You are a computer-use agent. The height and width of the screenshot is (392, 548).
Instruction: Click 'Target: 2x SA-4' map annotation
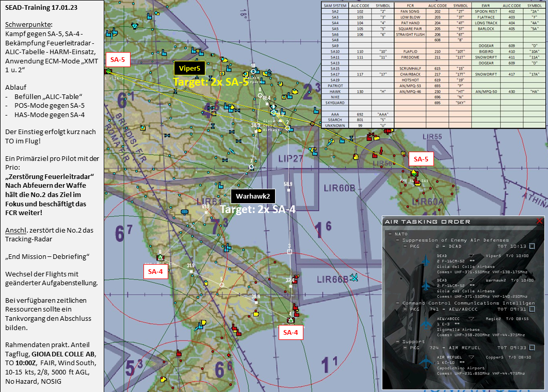pyautogui.click(x=257, y=209)
